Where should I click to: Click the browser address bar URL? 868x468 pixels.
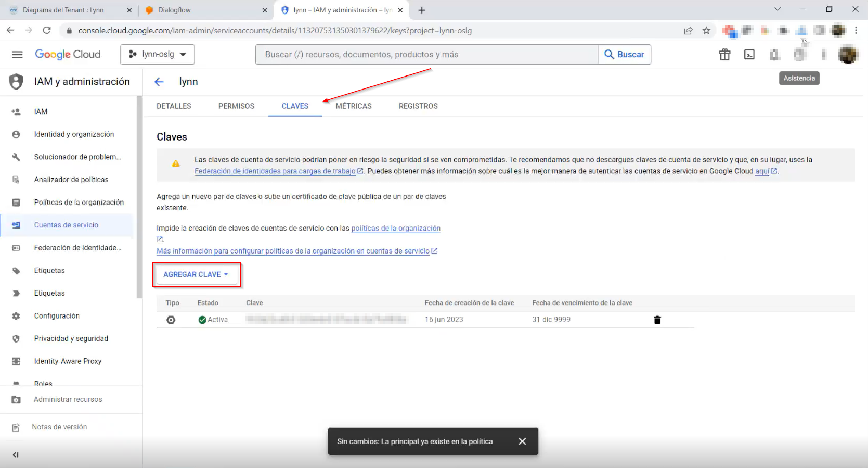click(x=275, y=31)
